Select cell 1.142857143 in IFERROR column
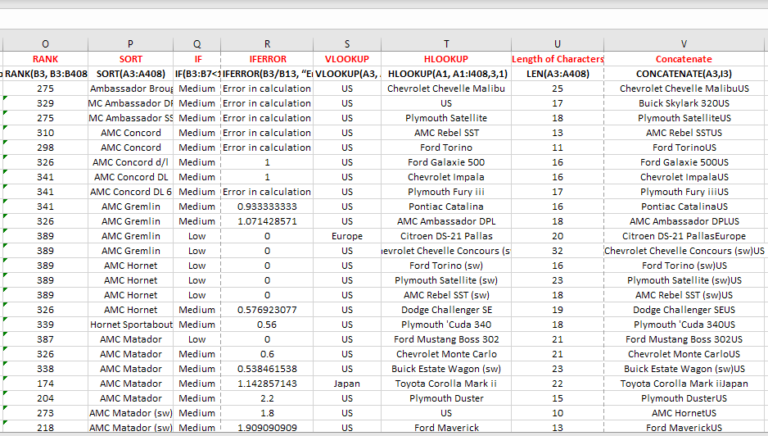Image resolution: width=768 pixels, height=436 pixels. 267,384
